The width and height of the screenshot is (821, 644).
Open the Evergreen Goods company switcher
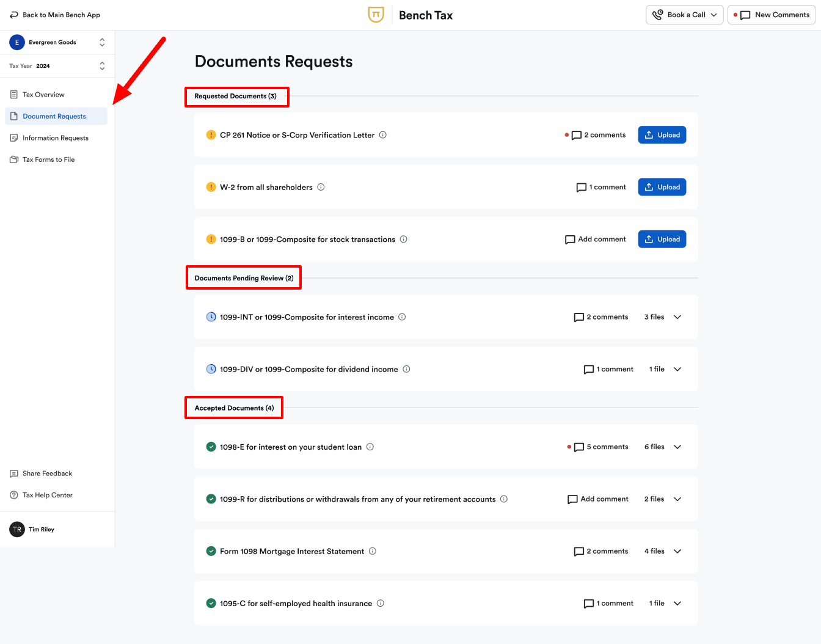click(57, 42)
